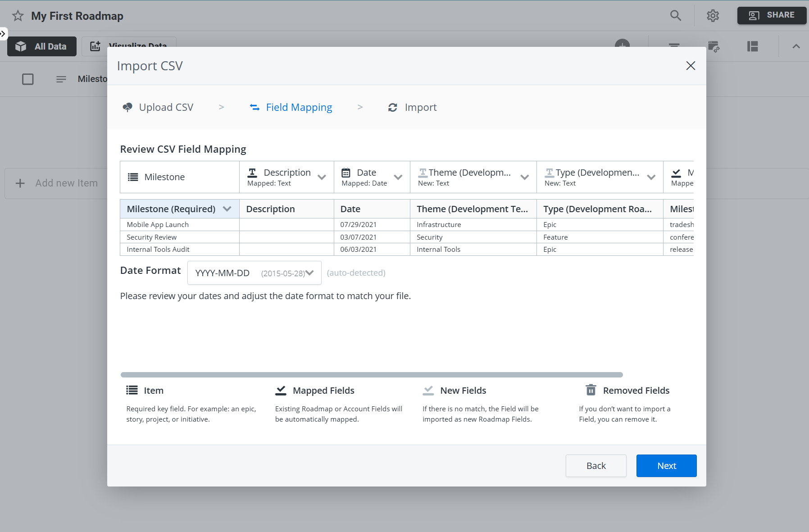The height and width of the screenshot is (532, 809).
Task: Collapse the header with the chevron-up control
Action: (795, 46)
